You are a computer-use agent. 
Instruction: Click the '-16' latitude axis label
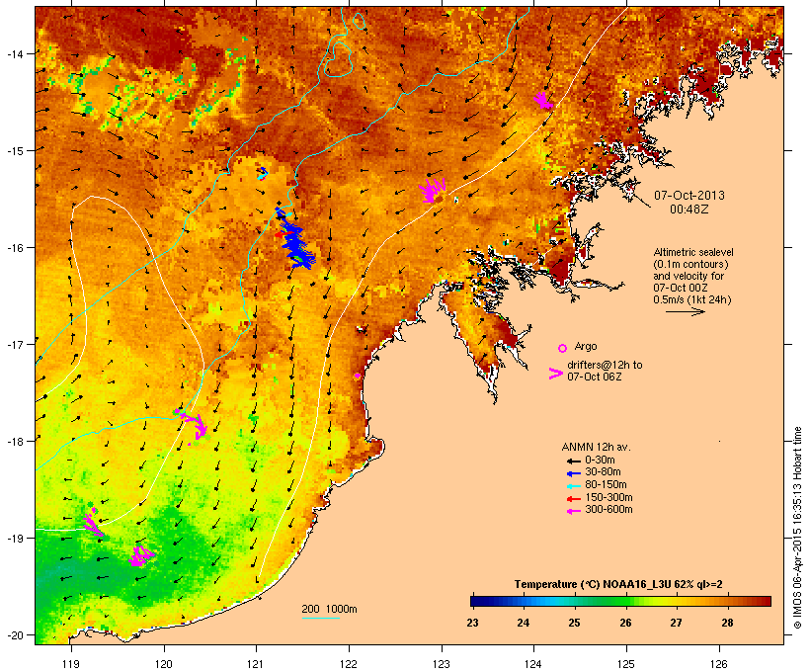pyautogui.click(x=15, y=248)
